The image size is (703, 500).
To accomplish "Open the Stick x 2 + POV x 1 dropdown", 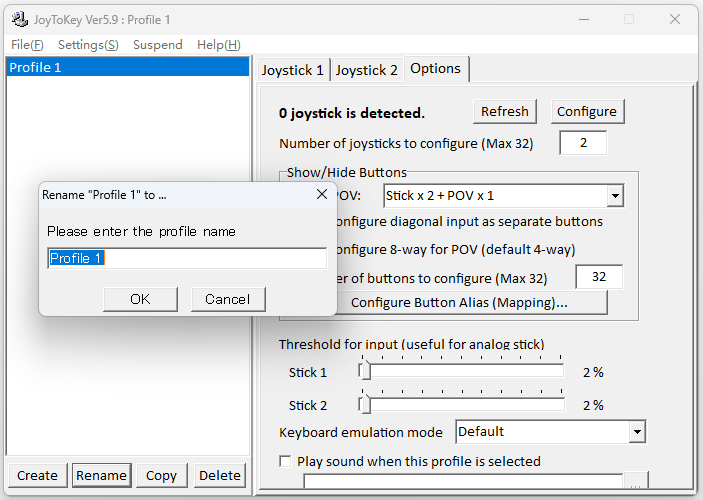I will pos(615,196).
